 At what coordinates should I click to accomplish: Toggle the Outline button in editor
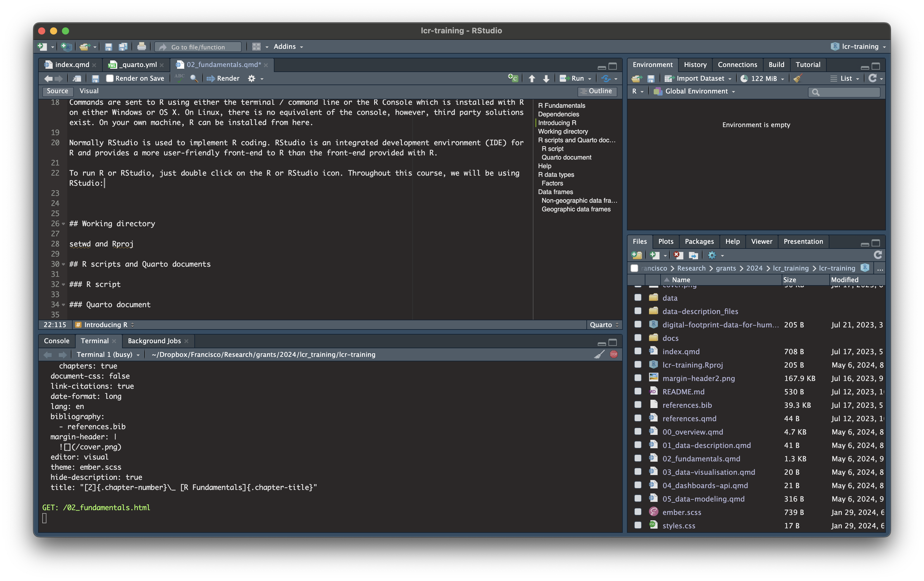[x=597, y=91]
